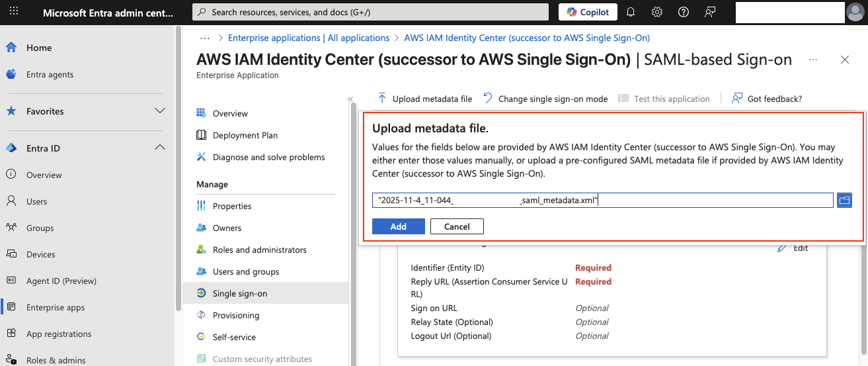Click the feedback person icon in header
The width and height of the screenshot is (868, 366).
pos(710,12)
